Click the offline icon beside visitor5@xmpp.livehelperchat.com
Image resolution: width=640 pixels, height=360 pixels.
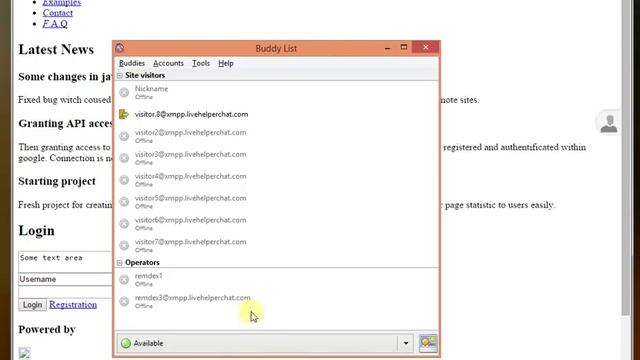coord(124,202)
